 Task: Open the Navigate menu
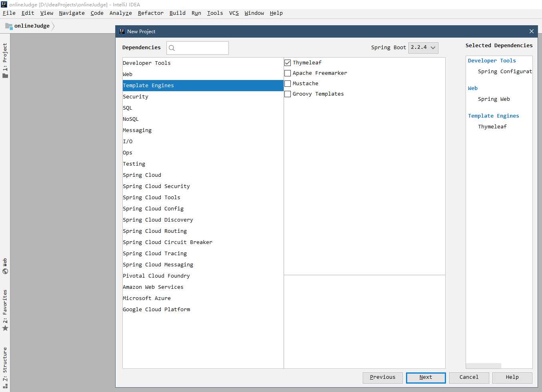[72, 13]
